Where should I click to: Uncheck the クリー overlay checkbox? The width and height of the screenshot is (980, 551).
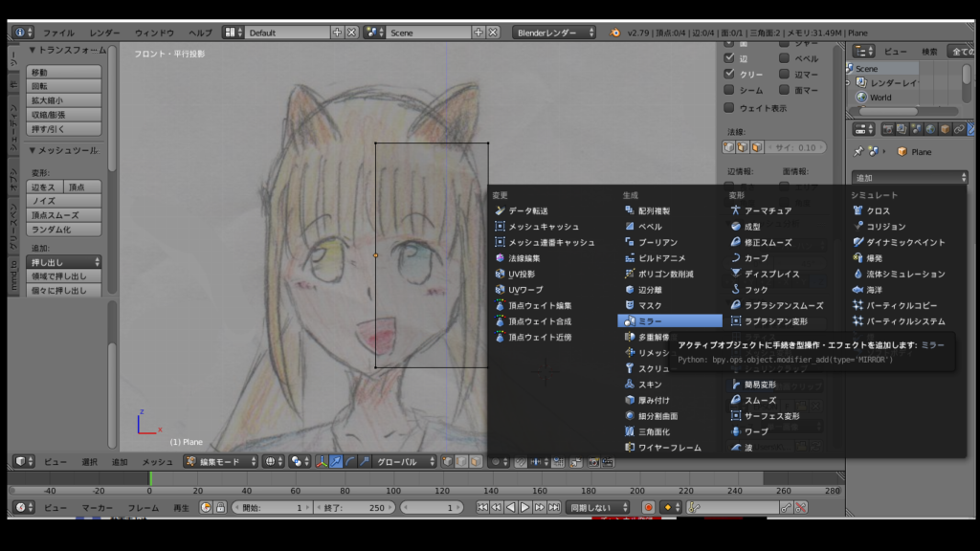click(x=729, y=74)
